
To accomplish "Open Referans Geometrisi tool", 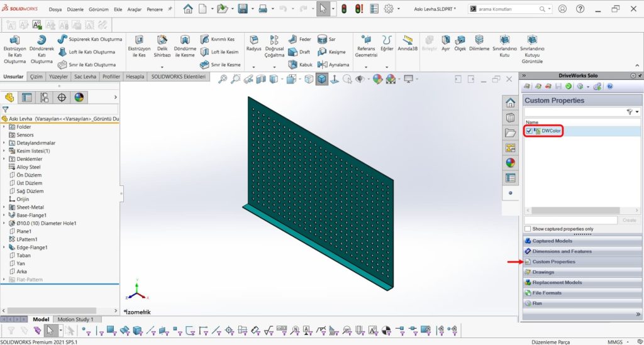I will tap(366, 47).
